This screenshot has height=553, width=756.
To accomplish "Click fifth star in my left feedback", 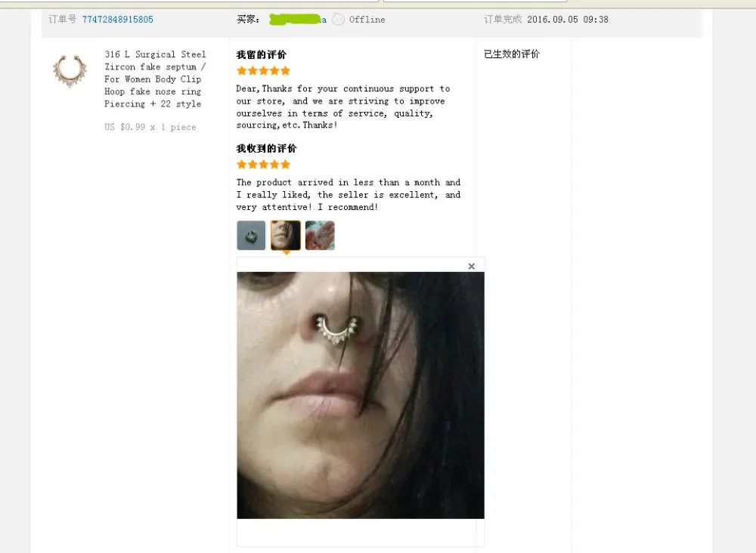I will 286,71.
